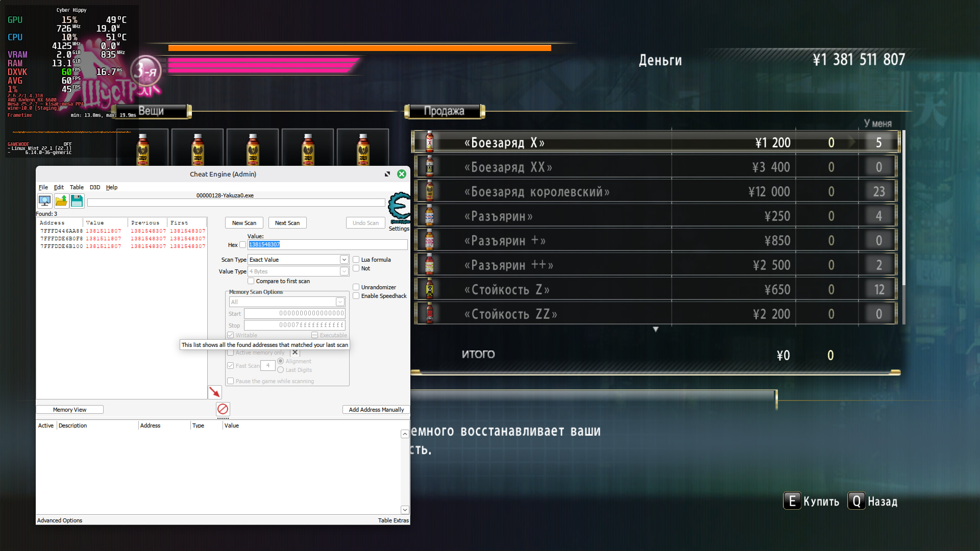Click the open process monitor icon
Screen dimensions: 980x551
click(44, 201)
